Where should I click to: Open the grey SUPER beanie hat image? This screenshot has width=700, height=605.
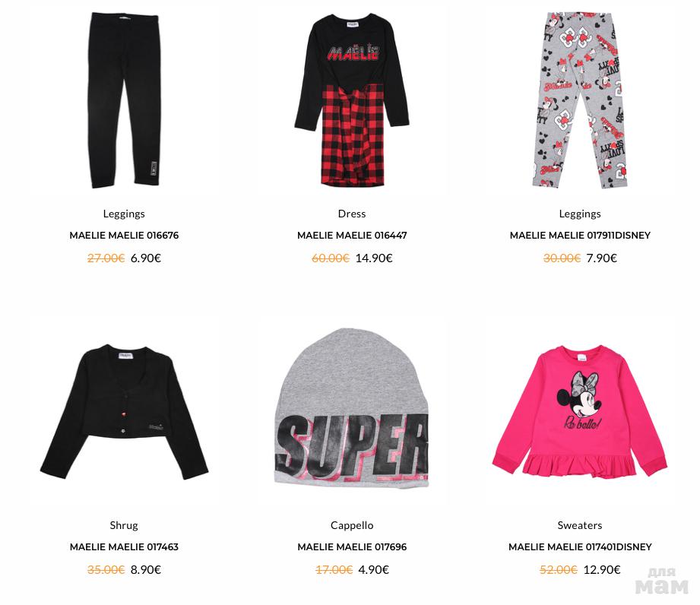click(x=352, y=407)
